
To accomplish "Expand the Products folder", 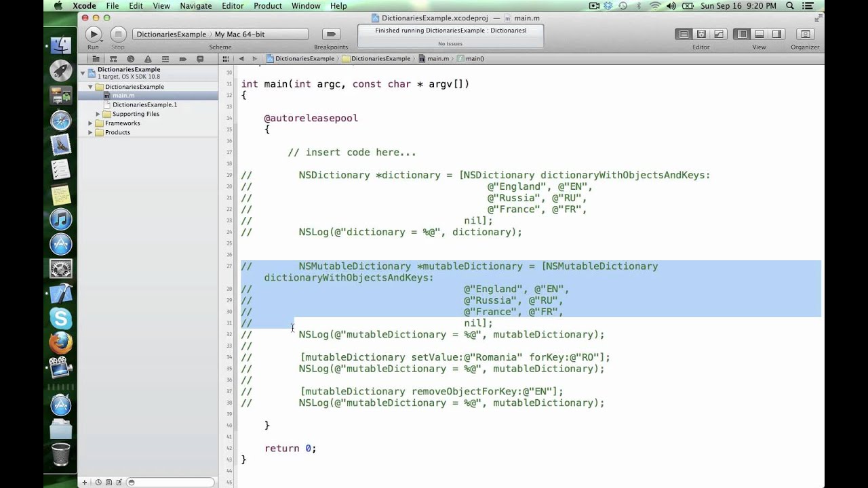I will 90,132.
